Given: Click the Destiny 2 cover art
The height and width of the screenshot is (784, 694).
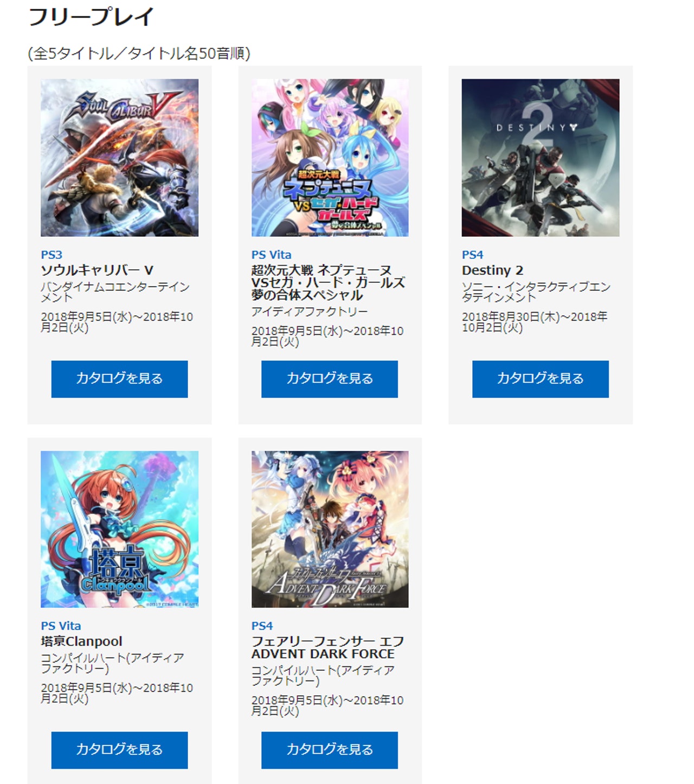Looking at the screenshot, I should point(541,158).
